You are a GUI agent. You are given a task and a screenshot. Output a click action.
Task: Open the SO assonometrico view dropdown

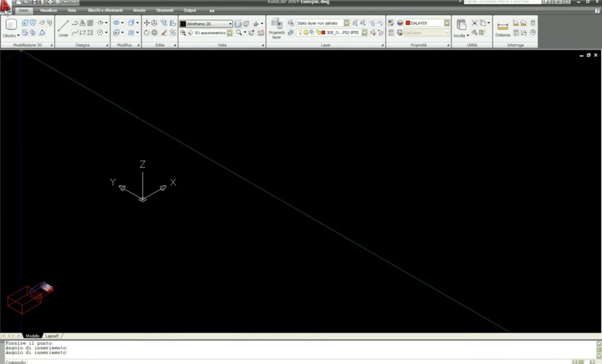(x=230, y=33)
